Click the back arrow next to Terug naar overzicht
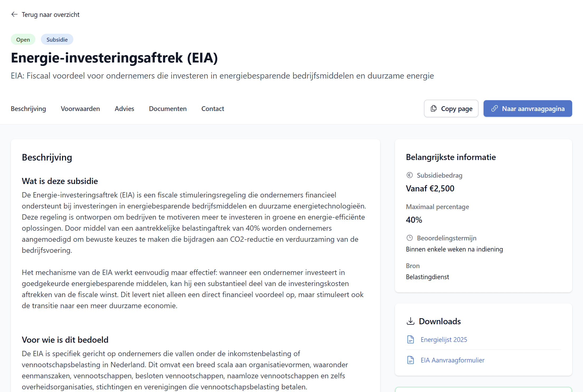The width and height of the screenshot is (583, 392). click(15, 14)
